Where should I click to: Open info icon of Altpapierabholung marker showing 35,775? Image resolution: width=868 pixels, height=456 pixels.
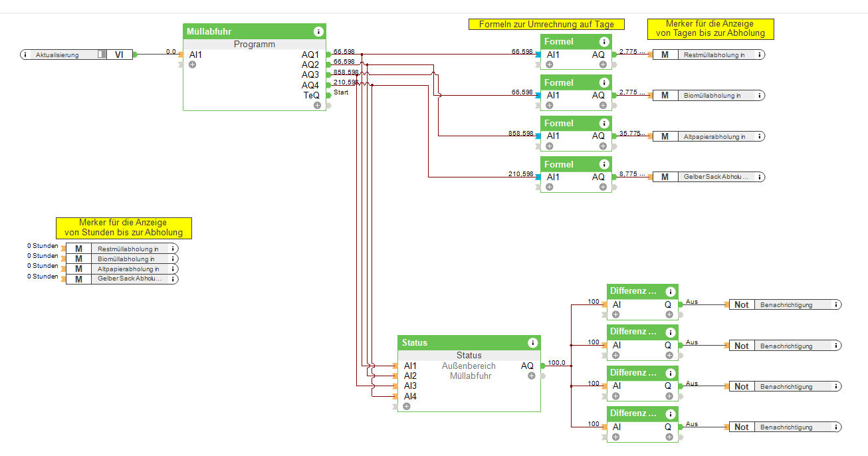click(x=759, y=136)
